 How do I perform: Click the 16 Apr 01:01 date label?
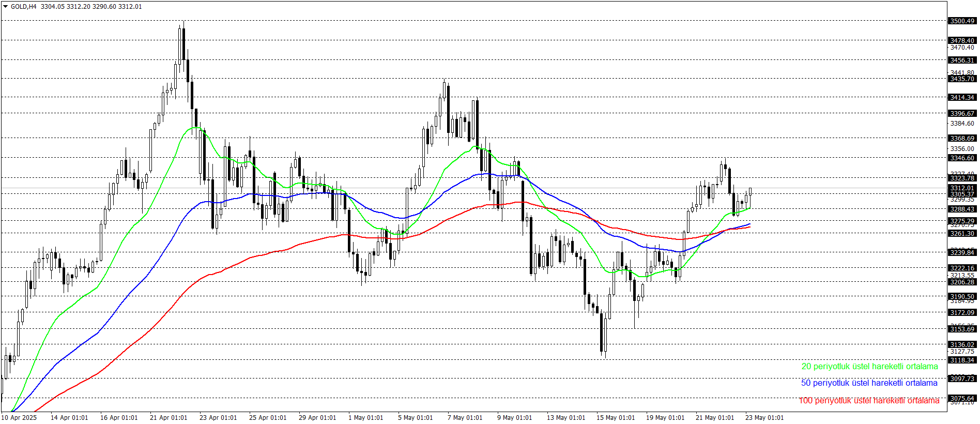click(x=119, y=418)
